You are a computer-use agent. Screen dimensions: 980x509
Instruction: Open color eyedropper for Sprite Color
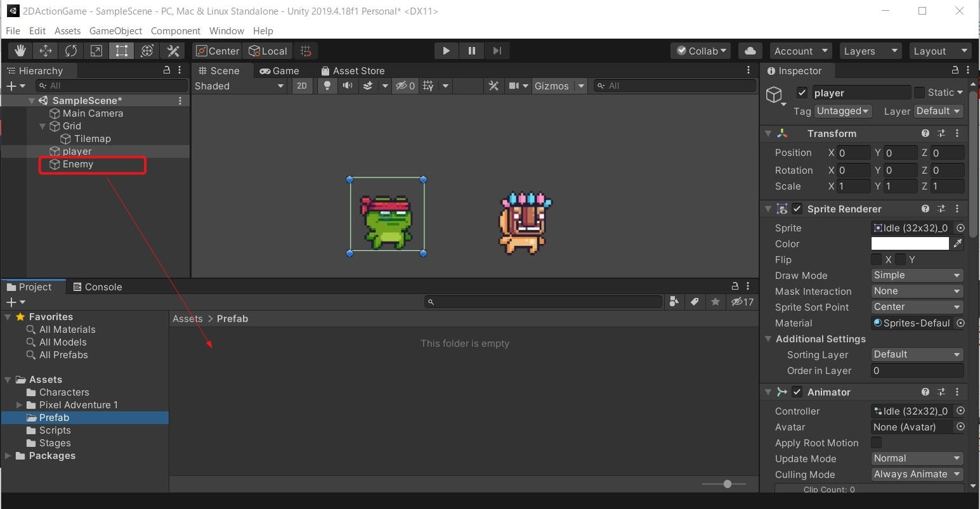958,243
